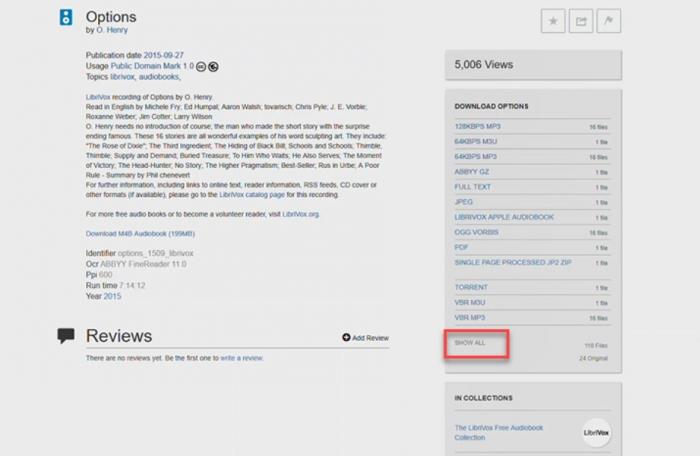Image resolution: width=700 pixels, height=456 pixels.
Task: Click the Add Review plus button
Action: tap(365, 338)
